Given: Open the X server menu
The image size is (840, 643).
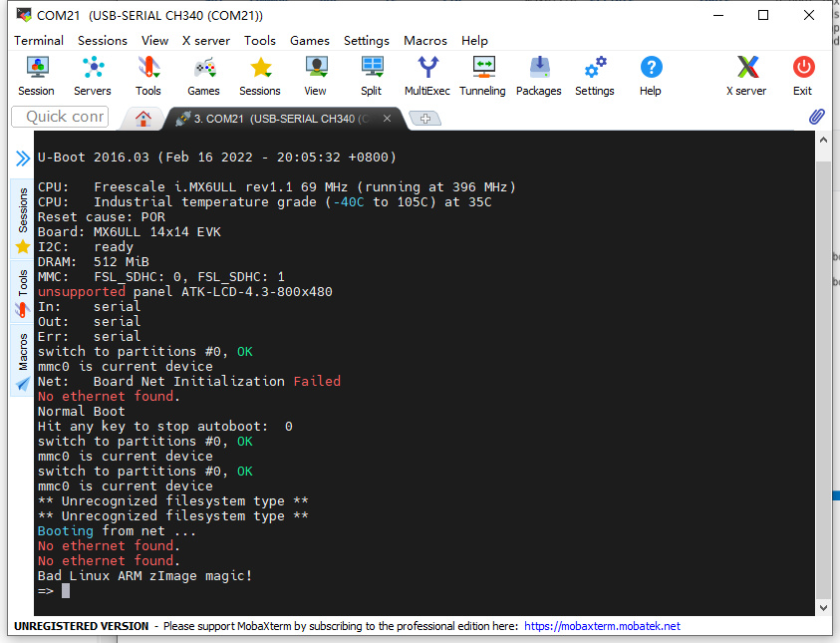Looking at the screenshot, I should 205,41.
